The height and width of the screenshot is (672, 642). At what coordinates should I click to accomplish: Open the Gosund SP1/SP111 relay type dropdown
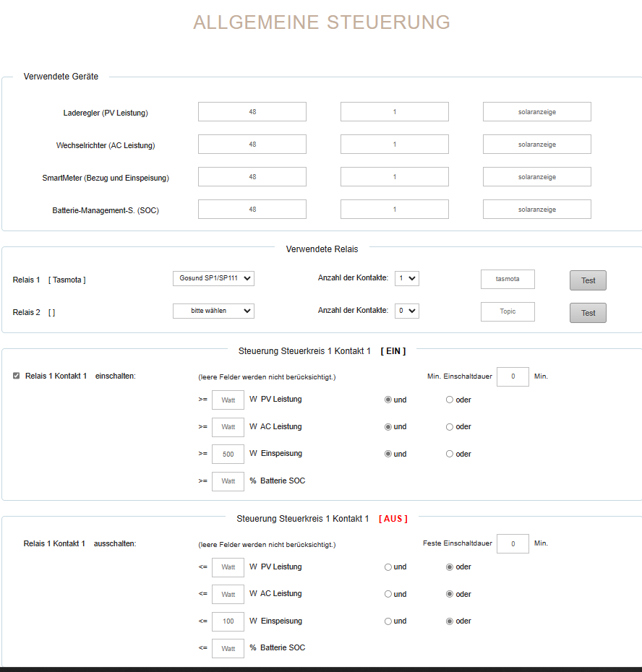[x=213, y=279]
